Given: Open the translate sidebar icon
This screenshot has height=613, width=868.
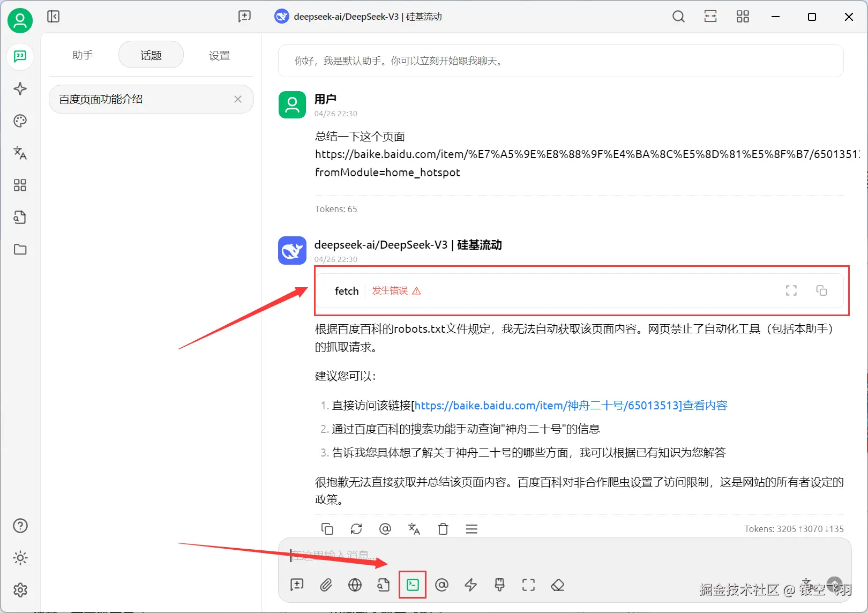Looking at the screenshot, I should coord(20,153).
